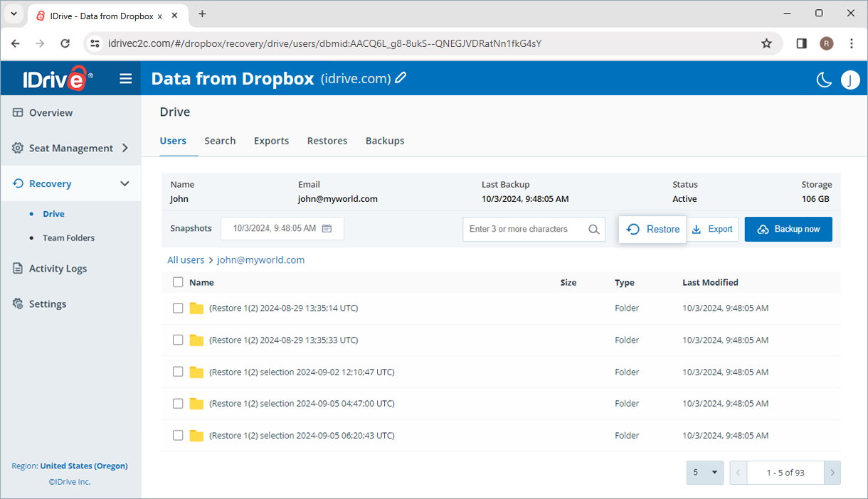Open Chrome profile R avatar

click(826, 43)
